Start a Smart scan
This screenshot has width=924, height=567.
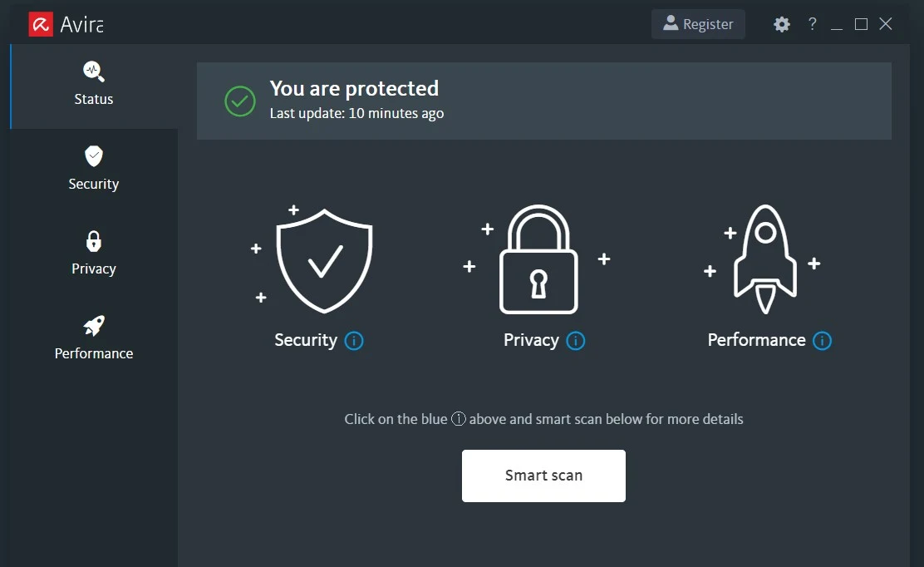coord(543,475)
